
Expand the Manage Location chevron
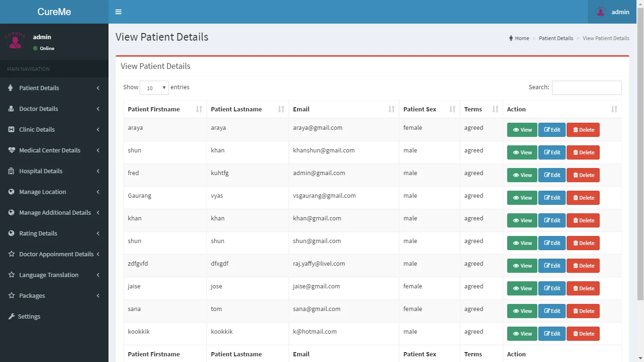tap(98, 192)
